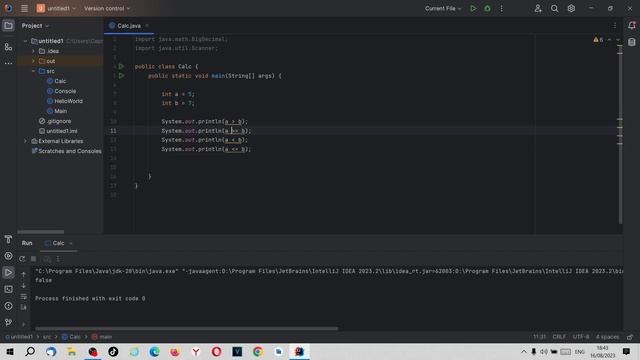The width and height of the screenshot is (640, 360).
Task: Place cursor on 'System.out.println(a <= b);' line
Action: point(206,149)
